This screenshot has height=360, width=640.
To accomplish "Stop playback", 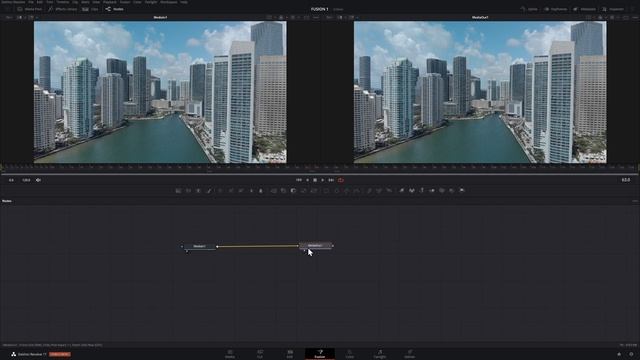I will tap(315, 180).
